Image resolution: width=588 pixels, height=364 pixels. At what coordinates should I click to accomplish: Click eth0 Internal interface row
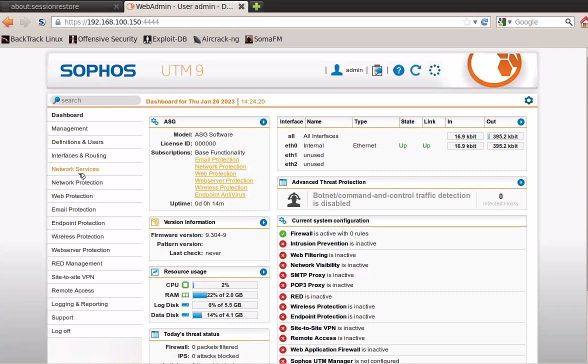(x=401, y=146)
